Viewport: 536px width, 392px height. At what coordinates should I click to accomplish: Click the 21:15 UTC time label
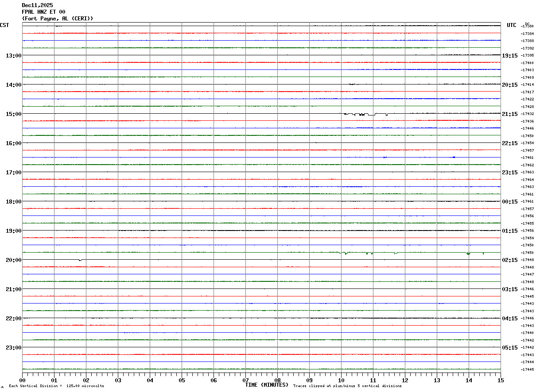pyautogui.click(x=510, y=114)
